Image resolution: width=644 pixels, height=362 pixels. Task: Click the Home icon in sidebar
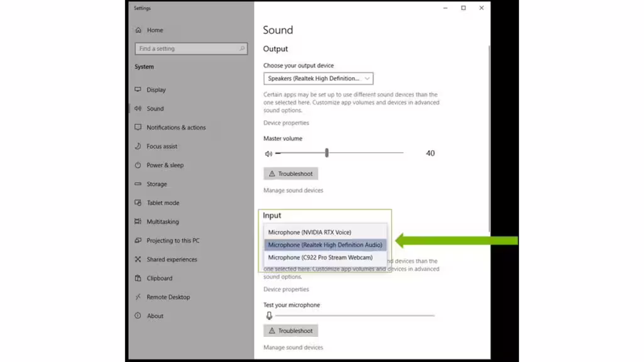(138, 30)
